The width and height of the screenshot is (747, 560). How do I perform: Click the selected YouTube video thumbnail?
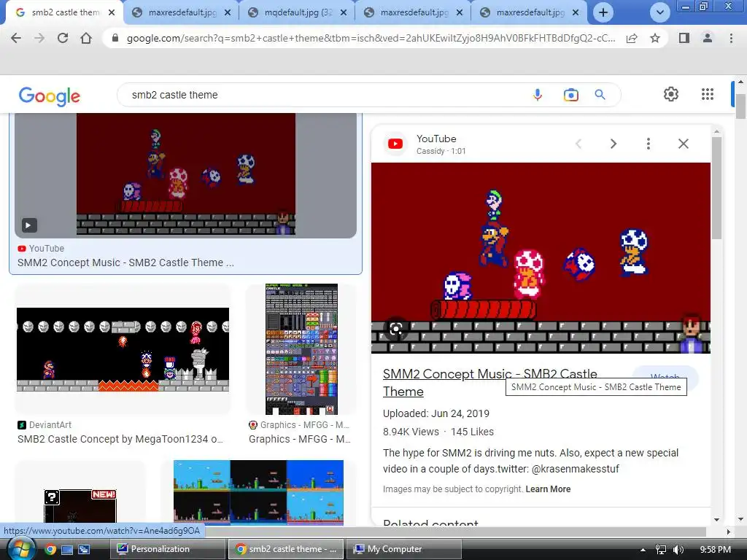(186, 175)
